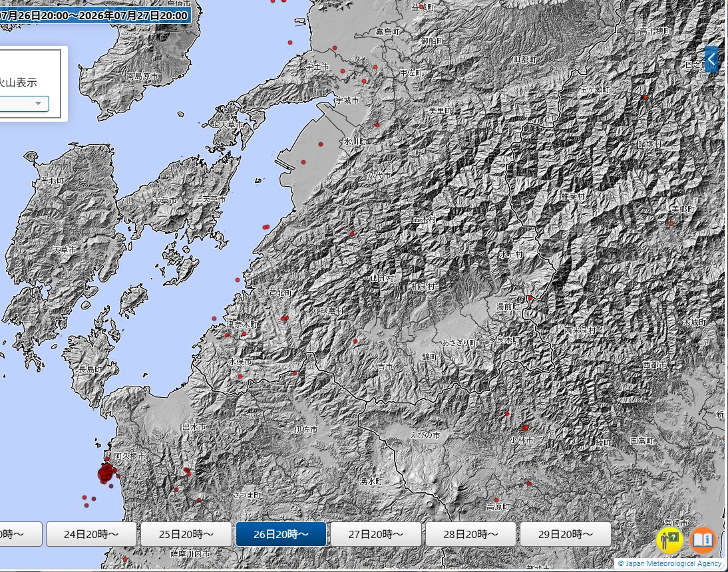Click the 人吉市 map label
The width and height of the screenshot is (728, 572).
(381, 366)
